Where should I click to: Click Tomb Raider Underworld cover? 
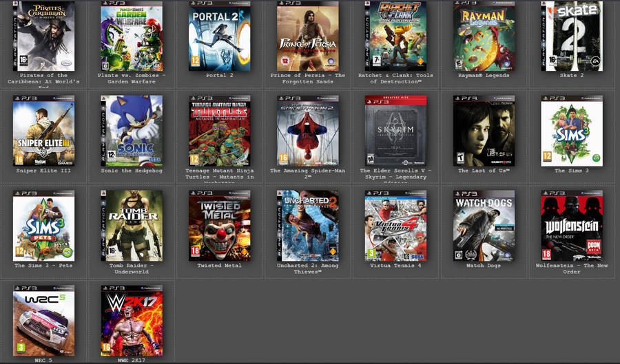(x=132, y=226)
